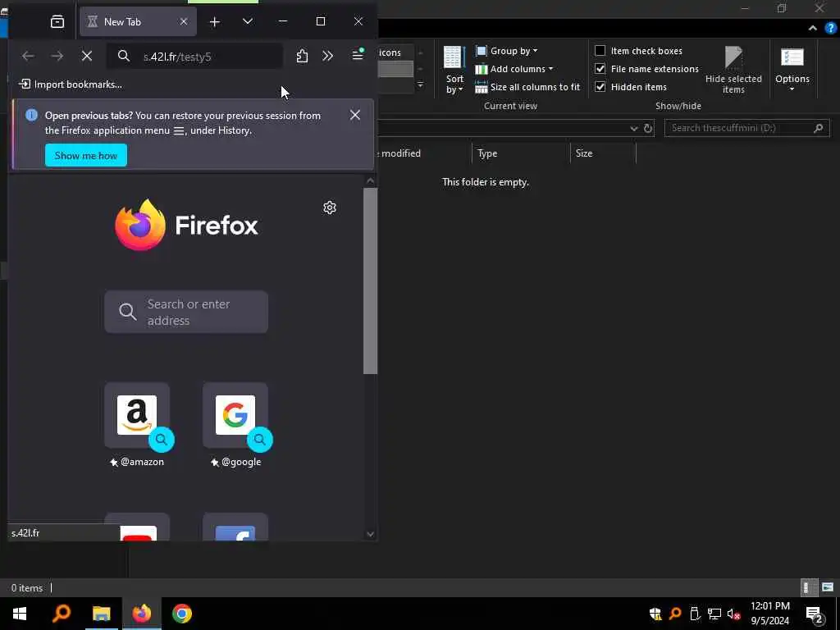Click the safely remove hardware tray icon

click(x=695, y=614)
